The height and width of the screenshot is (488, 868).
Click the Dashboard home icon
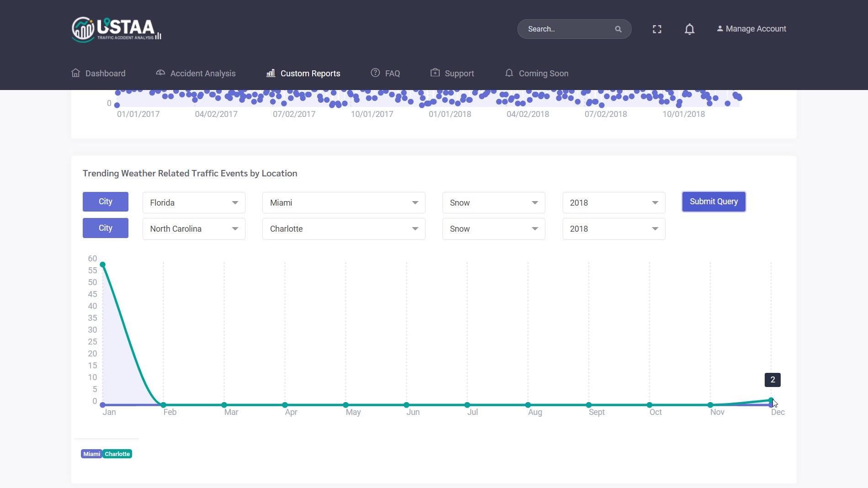(x=76, y=73)
